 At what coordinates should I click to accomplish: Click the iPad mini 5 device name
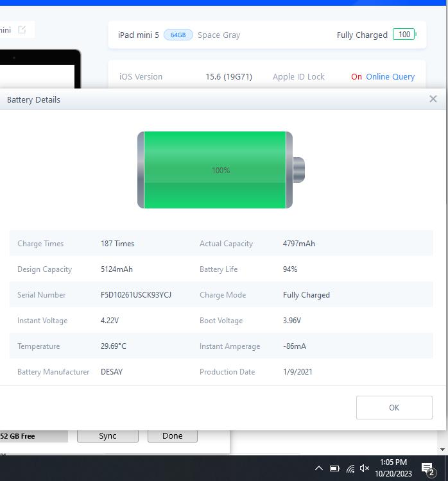tap(139, 35)
